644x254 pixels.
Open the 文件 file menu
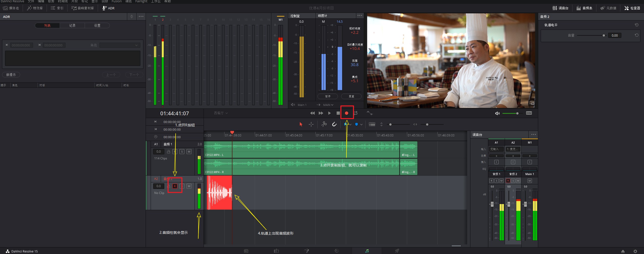pyautogui.click(x=31, y=1)
